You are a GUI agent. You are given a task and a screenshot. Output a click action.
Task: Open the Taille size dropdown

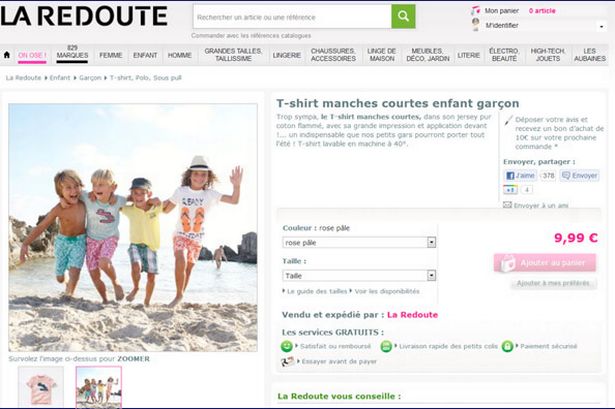coord(360,275)
